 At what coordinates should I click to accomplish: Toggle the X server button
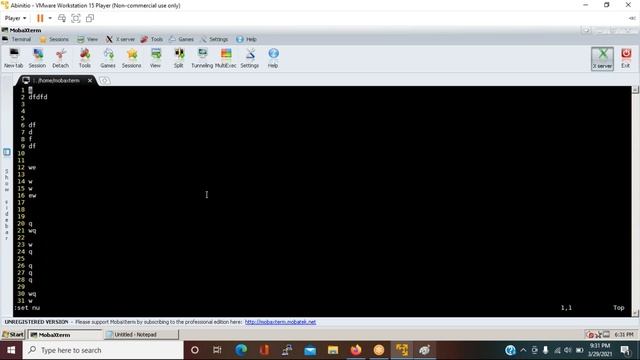coord(602,59)
